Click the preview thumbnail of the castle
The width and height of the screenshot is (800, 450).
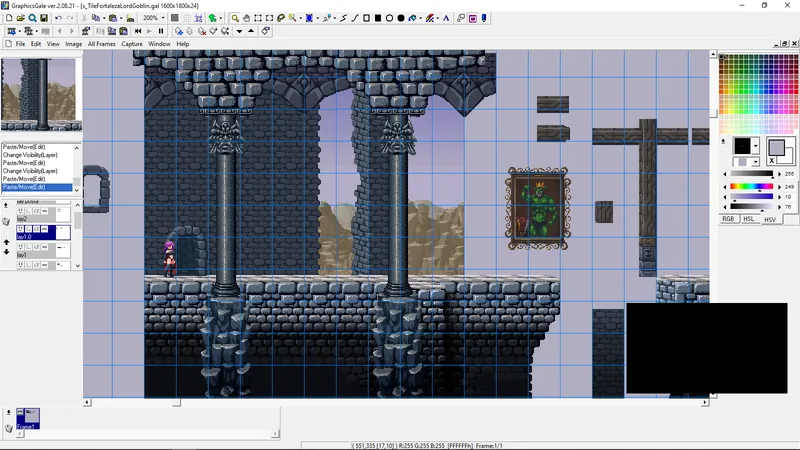[41, 95]
